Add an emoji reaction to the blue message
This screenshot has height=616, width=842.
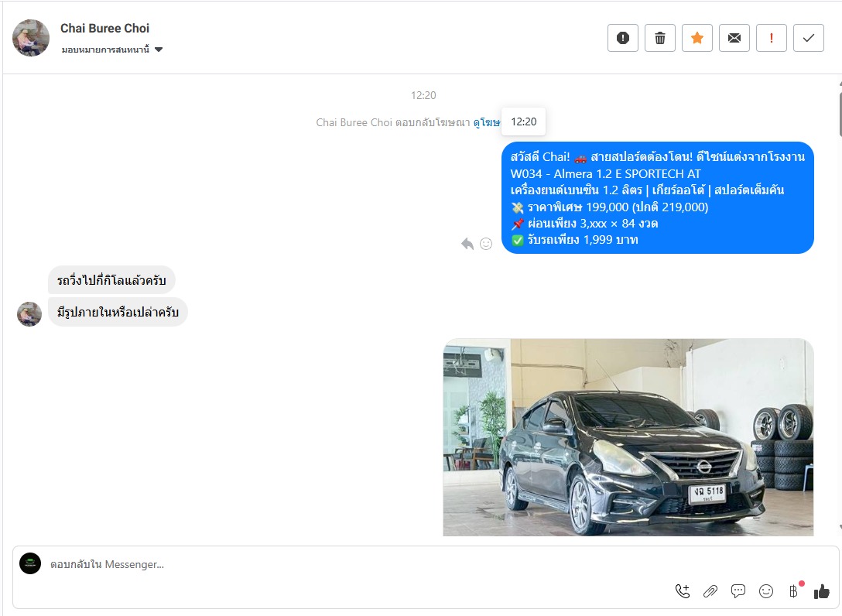[x=486, y=244]
